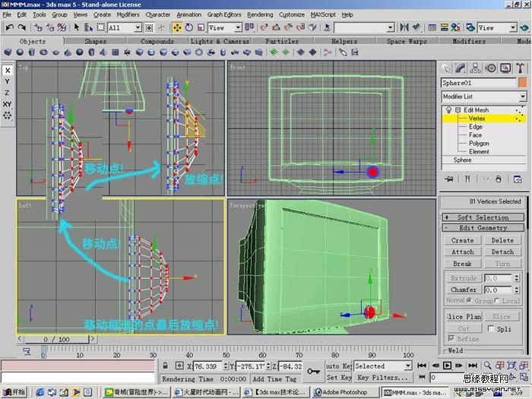The width and height of the screenshot is (532, 399).
Task: Click the Key Filters button
Action: click(382, 377)
